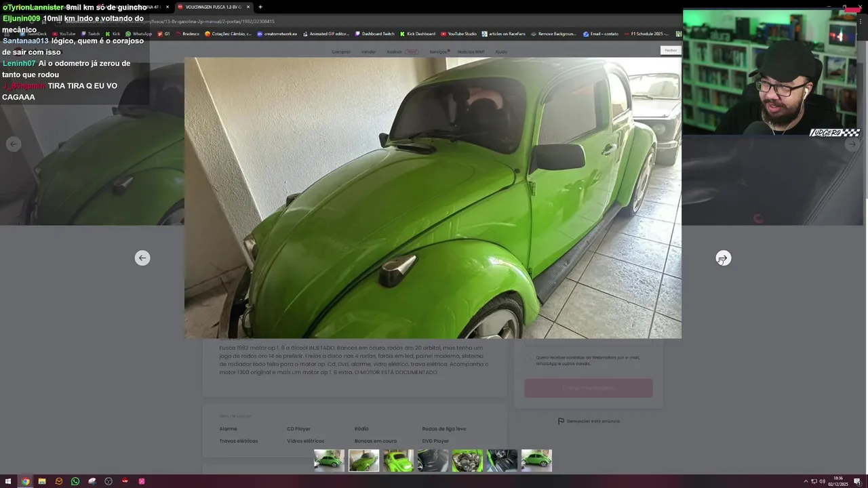Image resolution: width=868 pixels, height=488 pixels.
Task: Open the articles on RaceFans bookmark
Action: pos(503,34)
